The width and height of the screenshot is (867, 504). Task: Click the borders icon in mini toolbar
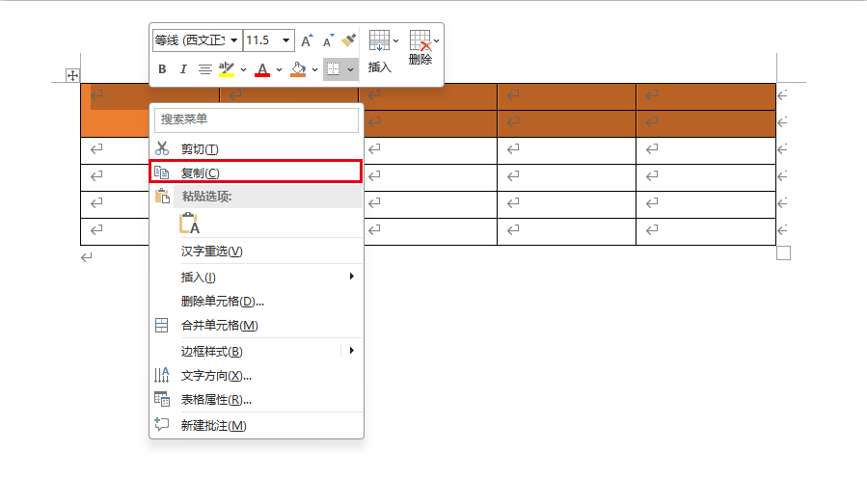[x=334, y=69]
